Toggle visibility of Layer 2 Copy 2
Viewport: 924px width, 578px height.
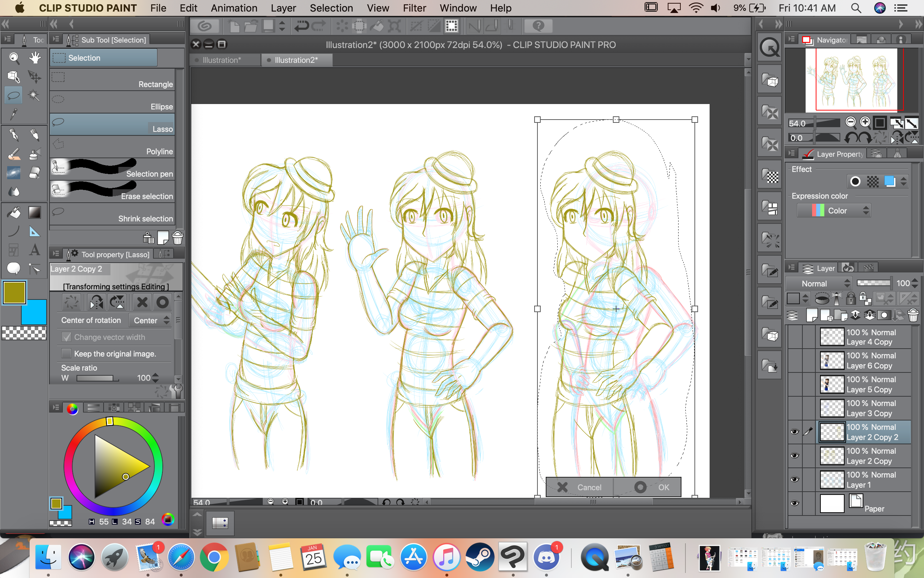pos(794,432)
